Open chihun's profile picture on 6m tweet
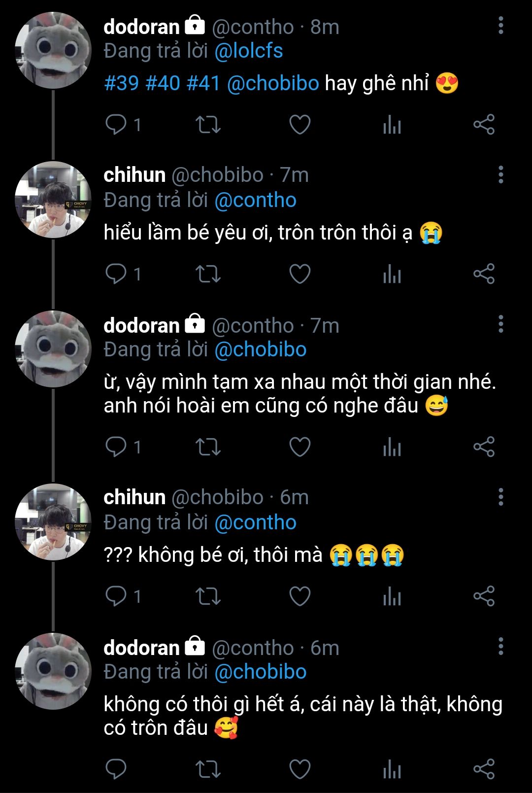Viewport: 532px width, 793px height. click(53, 522)
